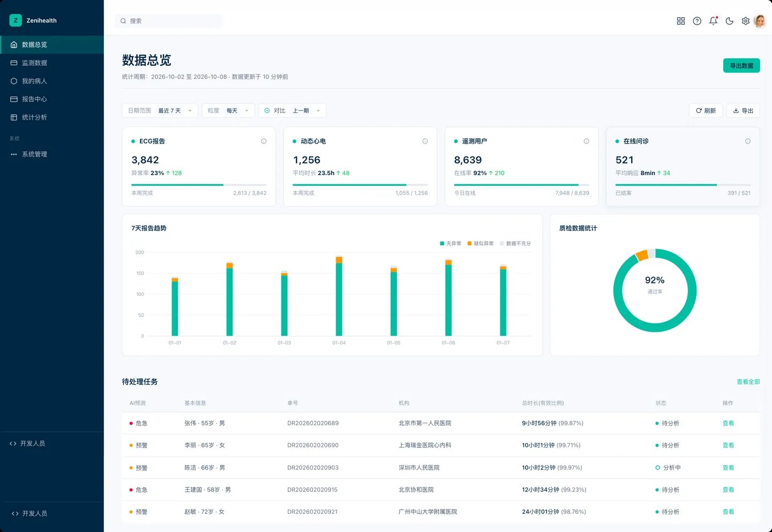Open the 对比 上一期 dropdown
772x532 pixels.
point(293,111)
